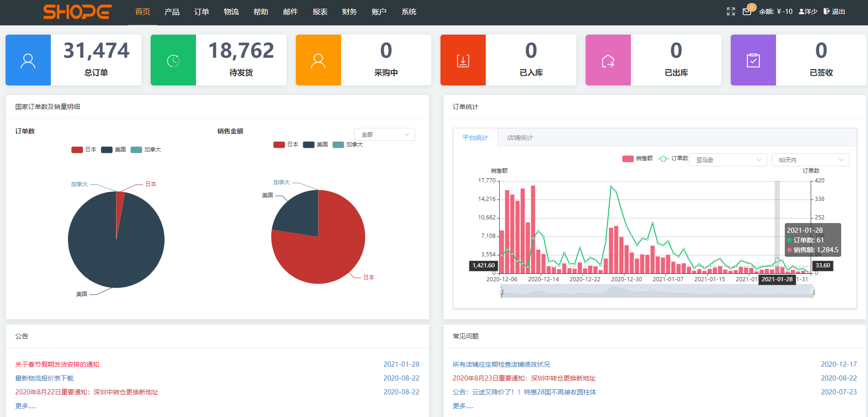This screenshot has width=868, height=417.
Task: Open the 亚马逊 platform dropdown
Action: click(x=727, y=159)
